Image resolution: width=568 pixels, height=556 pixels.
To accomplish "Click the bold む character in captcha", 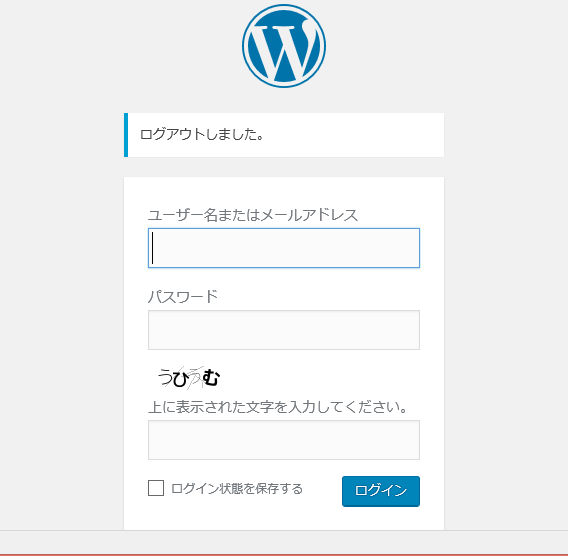I will coord(211,378).
